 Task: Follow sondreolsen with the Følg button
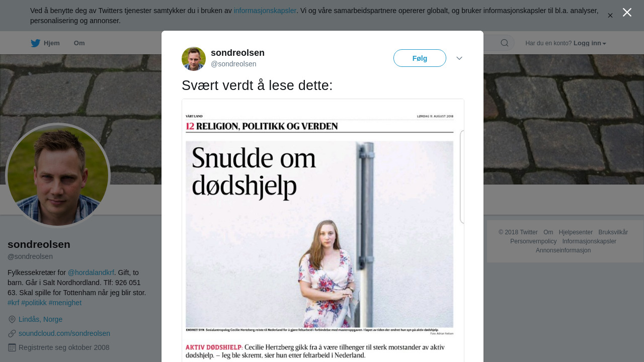420,58
